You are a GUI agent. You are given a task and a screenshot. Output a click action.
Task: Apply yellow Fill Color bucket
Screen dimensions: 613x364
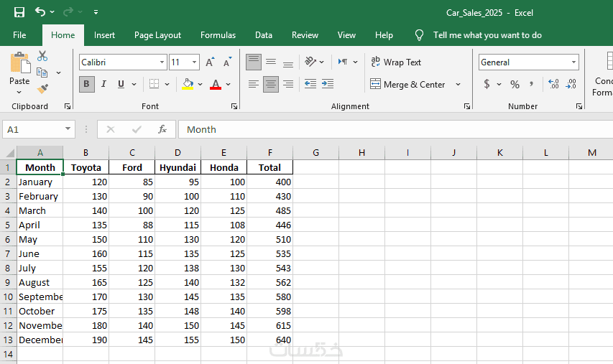point(188,84)
